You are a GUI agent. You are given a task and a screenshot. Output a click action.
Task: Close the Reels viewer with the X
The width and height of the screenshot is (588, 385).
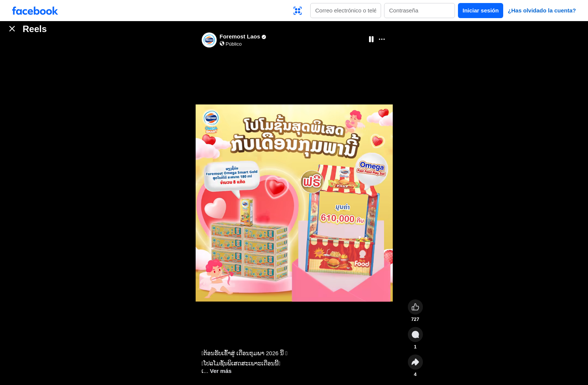click(12, 29)
